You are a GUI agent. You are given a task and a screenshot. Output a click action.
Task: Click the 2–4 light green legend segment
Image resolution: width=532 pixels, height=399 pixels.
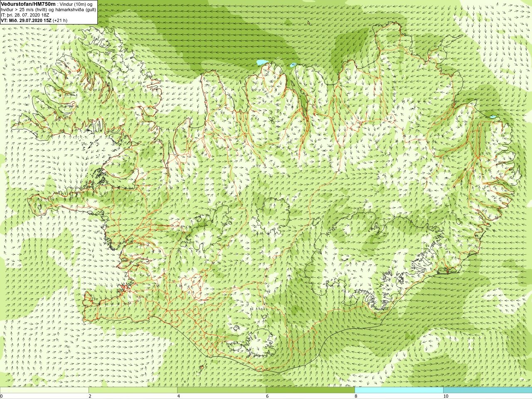tap(133, 390)
